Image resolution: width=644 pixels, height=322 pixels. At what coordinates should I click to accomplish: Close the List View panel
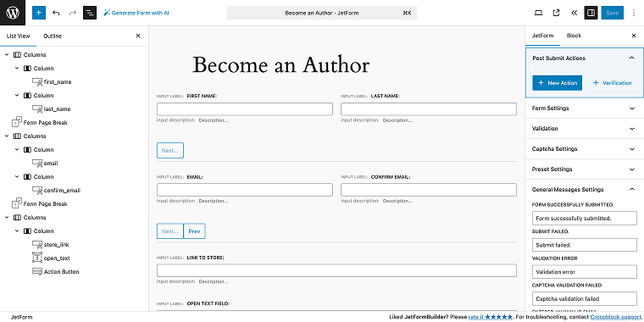138,36
